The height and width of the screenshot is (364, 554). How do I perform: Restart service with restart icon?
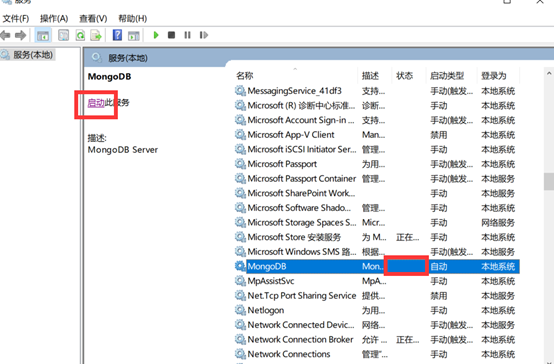(x=204, y=35)
